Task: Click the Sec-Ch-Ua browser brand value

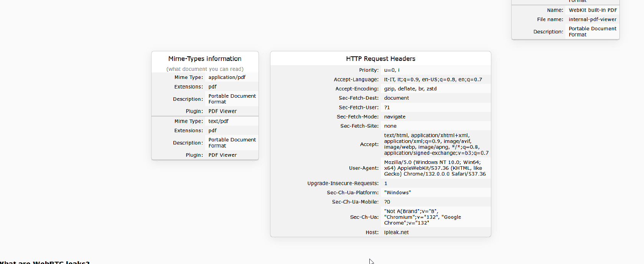Action: [422, 217]
